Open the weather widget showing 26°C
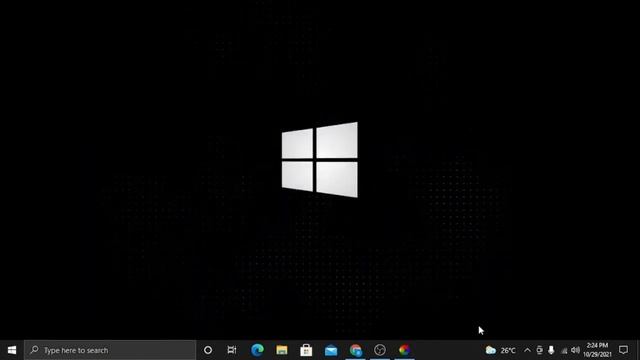 501,350
